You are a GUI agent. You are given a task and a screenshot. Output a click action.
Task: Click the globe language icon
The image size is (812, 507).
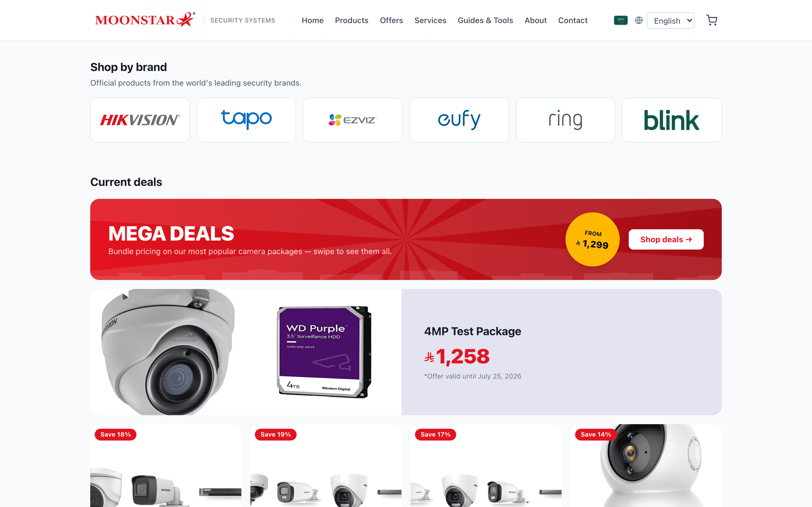click(x=639, y=21)
